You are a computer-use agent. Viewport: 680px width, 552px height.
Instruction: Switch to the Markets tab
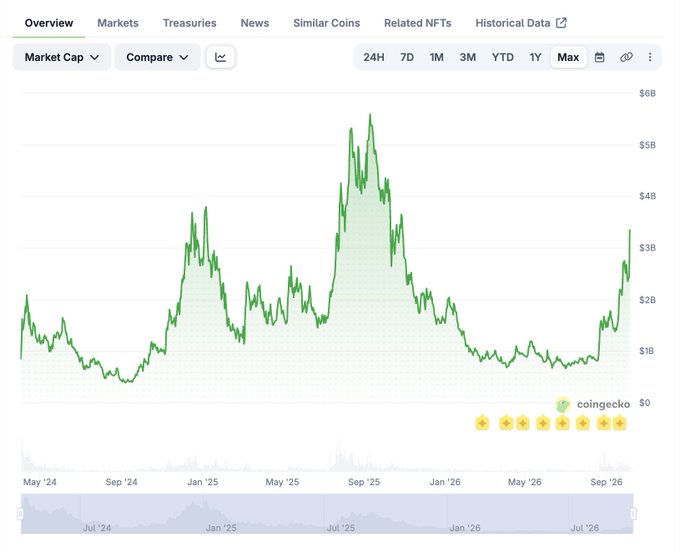pyautogui.click(x=118, y=23)
